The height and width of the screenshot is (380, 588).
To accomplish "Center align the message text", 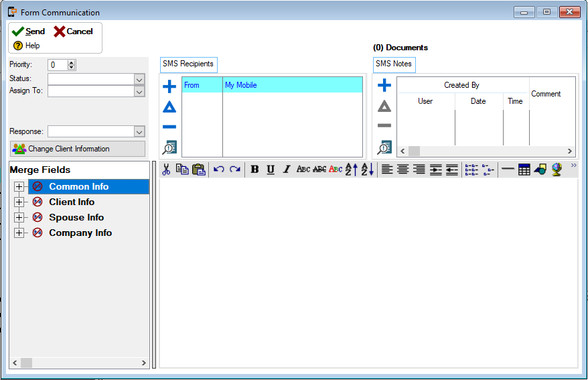I will (x=403, y=170).
